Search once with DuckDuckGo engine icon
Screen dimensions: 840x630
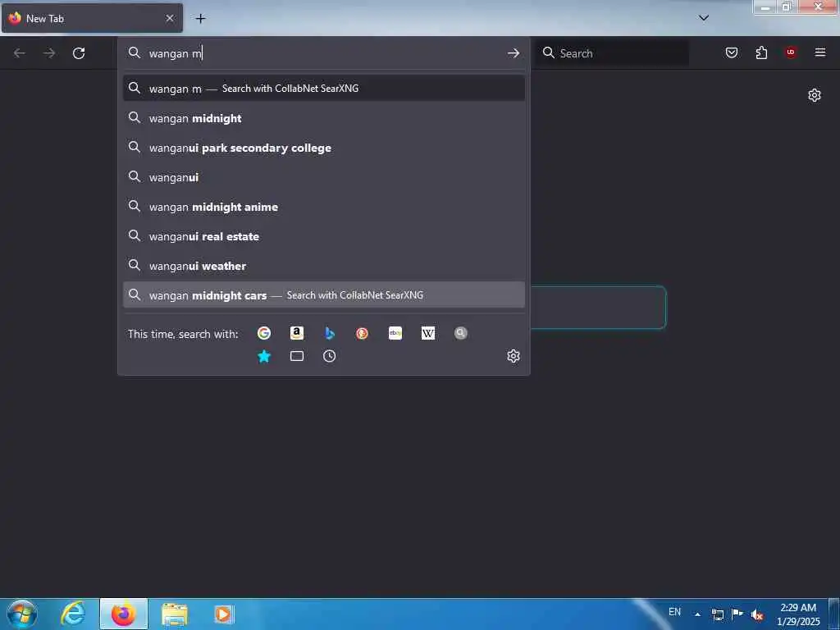362,333
